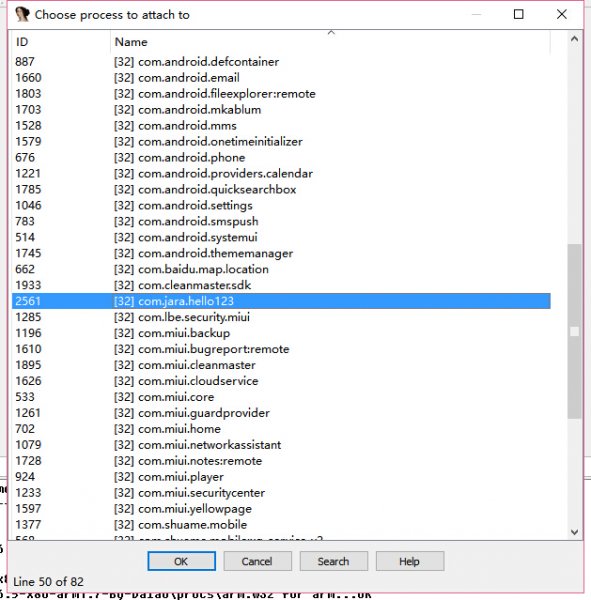Close the Choose process dialog
The height and width of the screenshot is (600, 591).
pyautogui.click(x=562, y=15)
